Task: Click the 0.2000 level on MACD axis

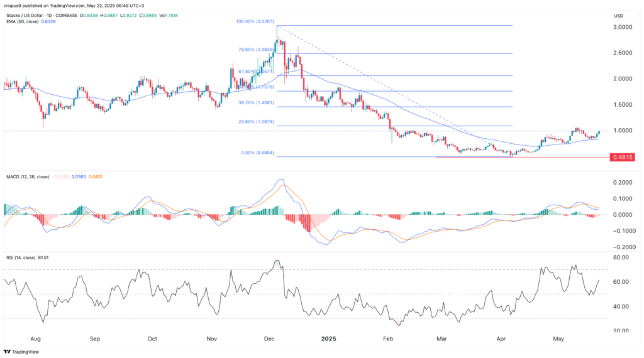Action: tap(623, 182)
